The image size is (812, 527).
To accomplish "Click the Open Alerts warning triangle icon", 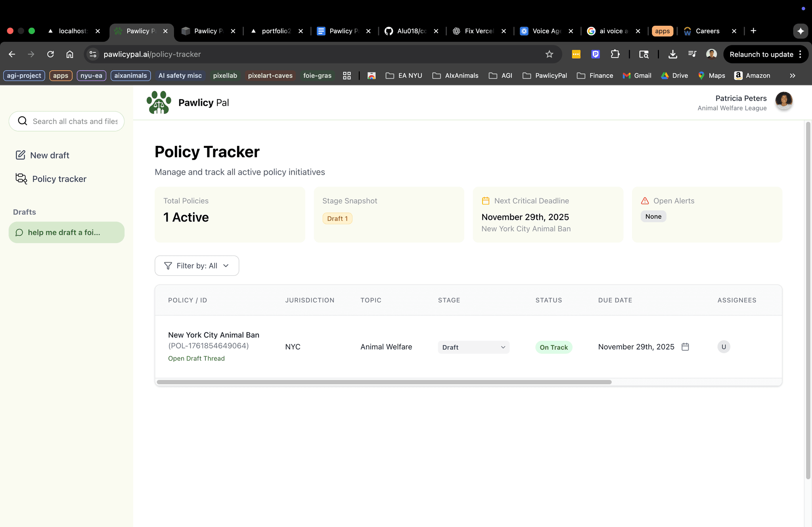I will pos(644,200).
